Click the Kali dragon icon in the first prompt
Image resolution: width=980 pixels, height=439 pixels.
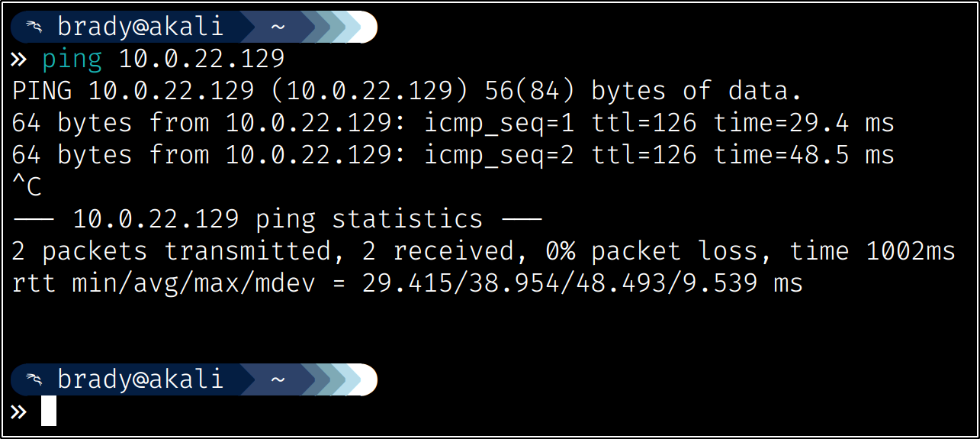point(34,28)
